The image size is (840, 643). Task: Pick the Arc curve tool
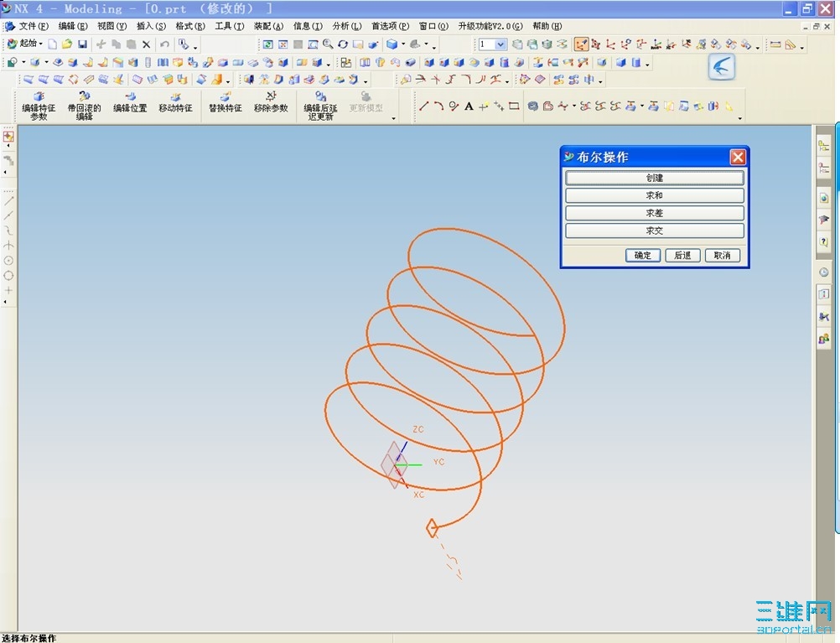(x=438, y=106)
